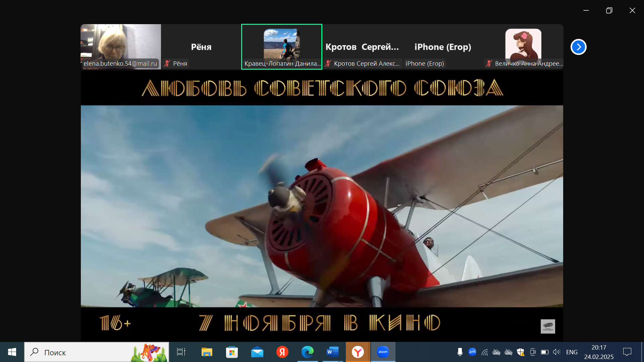This screenshot has height=362, width=644.
Task: Open the volume control in the tray
Action: click(x=557, y=352)
